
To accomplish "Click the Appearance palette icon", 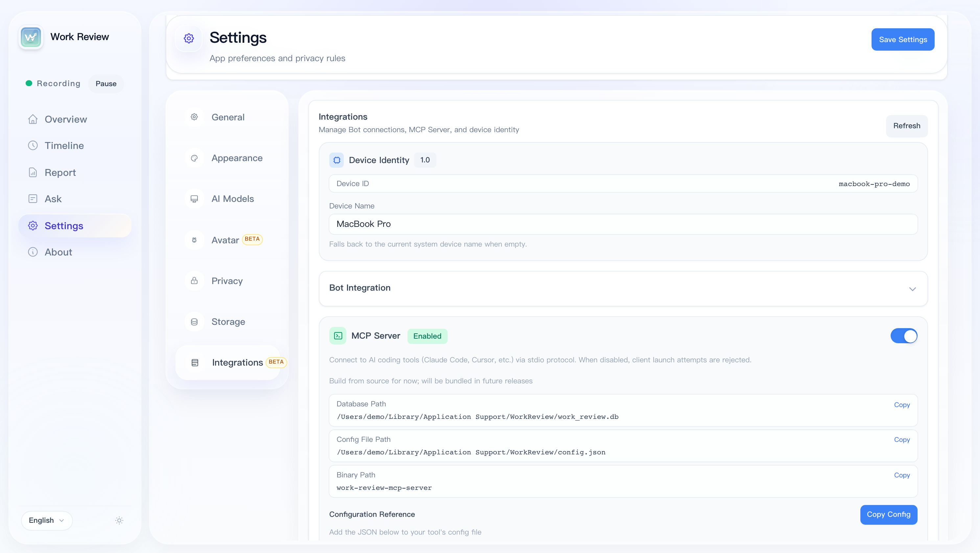I will tap(194, 158).
